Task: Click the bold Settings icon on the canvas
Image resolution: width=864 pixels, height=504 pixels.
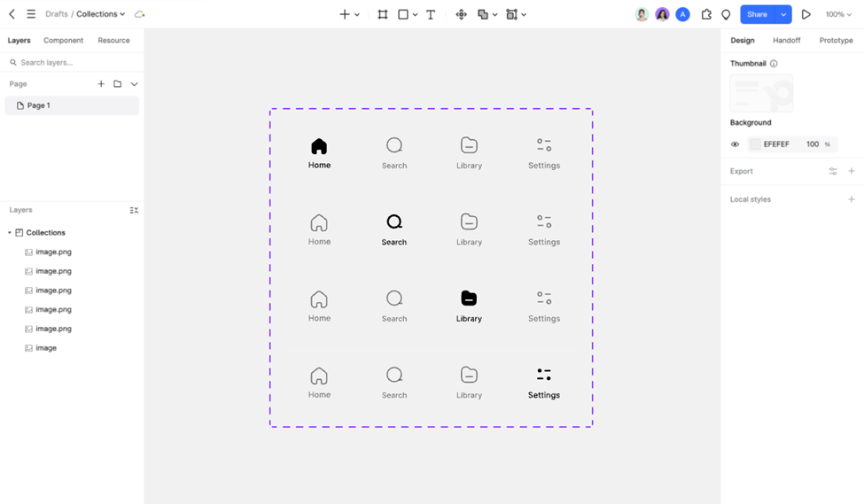Action: 544,375
